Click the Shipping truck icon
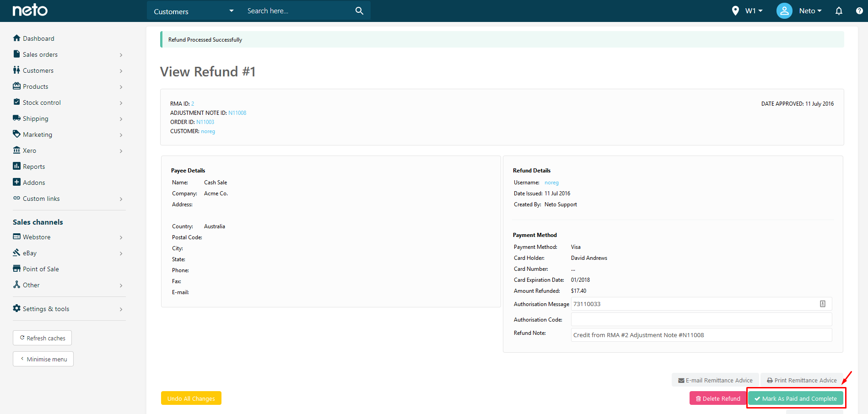868x414 pixels. pyautogui.click(x=17, y=118)
